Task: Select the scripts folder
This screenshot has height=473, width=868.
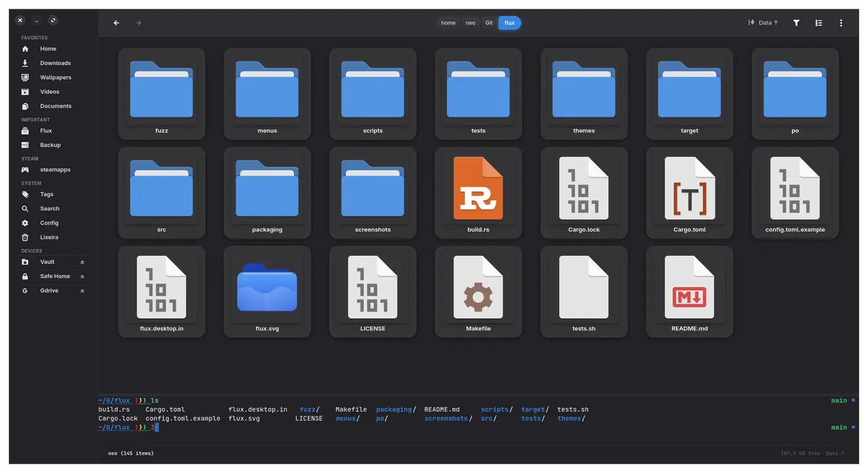Action: (x=373, y=94)
